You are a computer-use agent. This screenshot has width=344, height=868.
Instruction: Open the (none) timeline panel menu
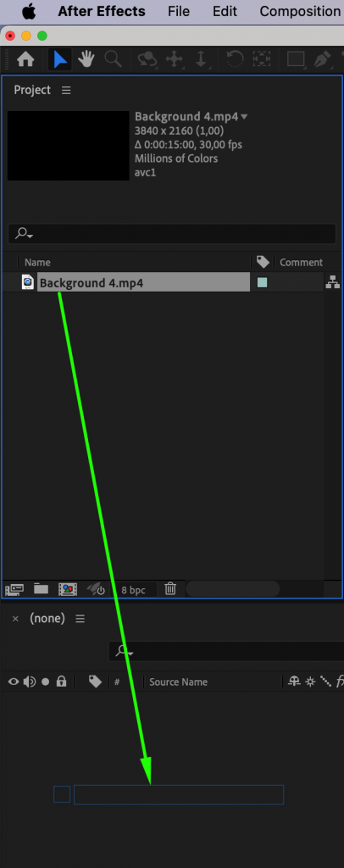point(80,618)
